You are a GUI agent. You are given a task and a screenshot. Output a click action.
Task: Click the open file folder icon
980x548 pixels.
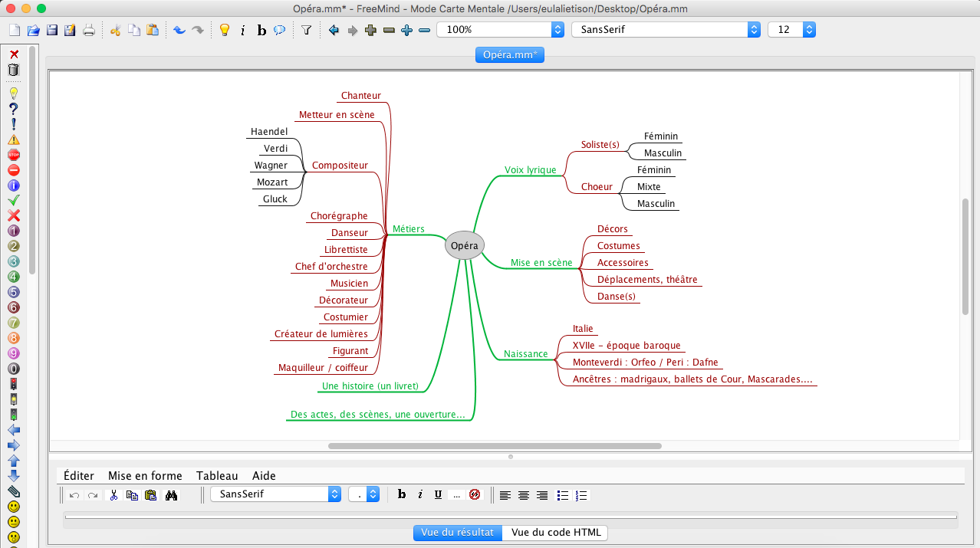33,30
